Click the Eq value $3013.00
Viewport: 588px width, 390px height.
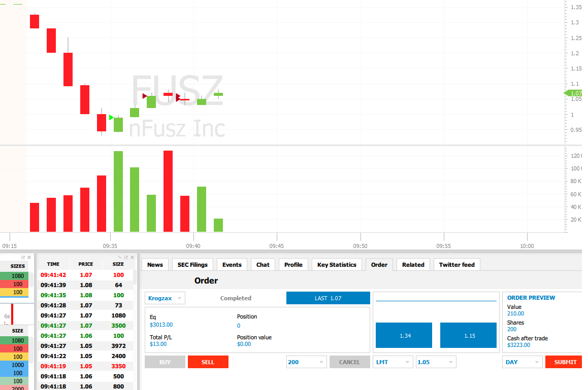(161, 325)
